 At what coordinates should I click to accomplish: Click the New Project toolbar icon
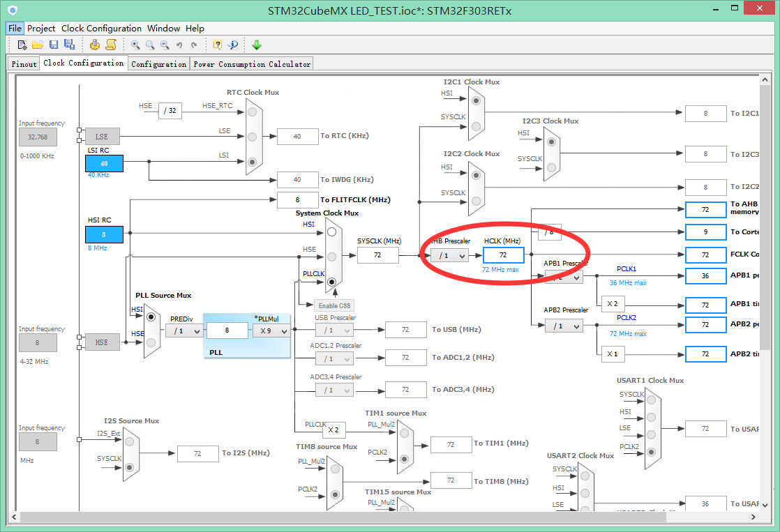click(22, 45)
